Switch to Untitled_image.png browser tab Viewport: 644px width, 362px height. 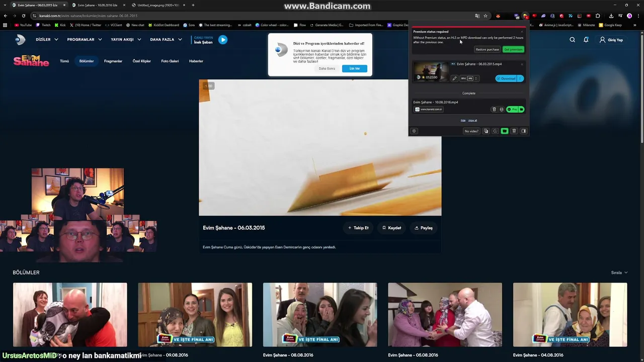click(x=158, y=5)
